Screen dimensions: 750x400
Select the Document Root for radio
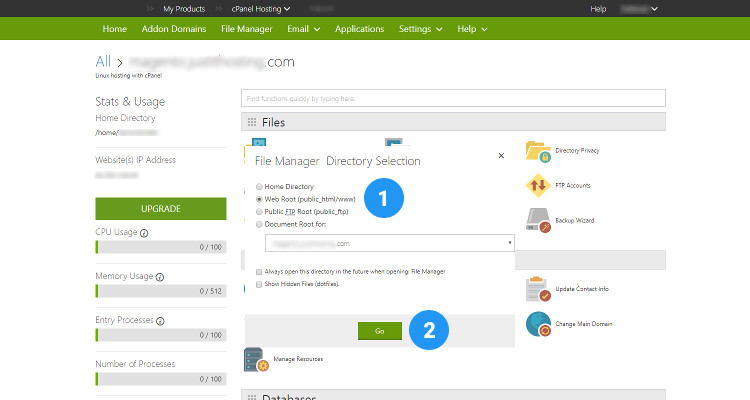[x=259, y=224]
